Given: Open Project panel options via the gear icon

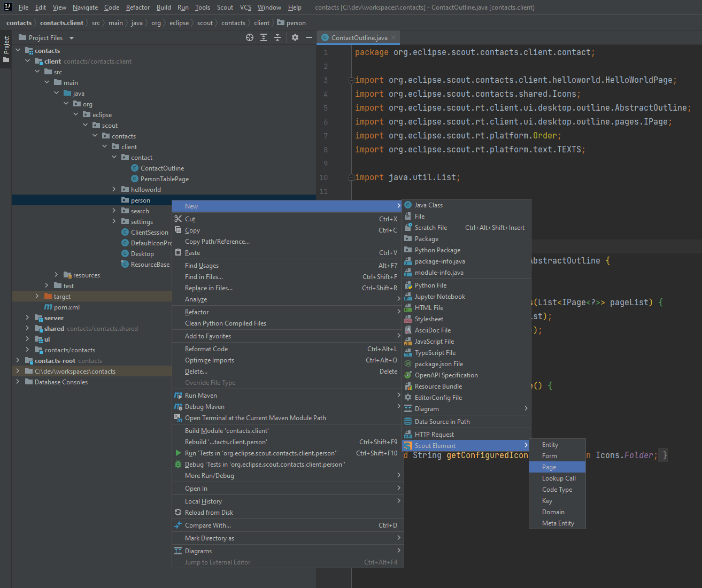Looking at the screenshot, I should click(x=295, y=37).
